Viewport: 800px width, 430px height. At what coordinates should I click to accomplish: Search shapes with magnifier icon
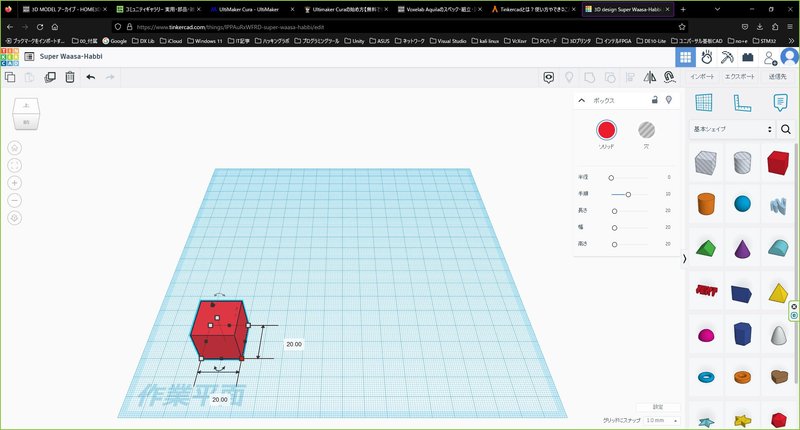[x=786, y=129]
